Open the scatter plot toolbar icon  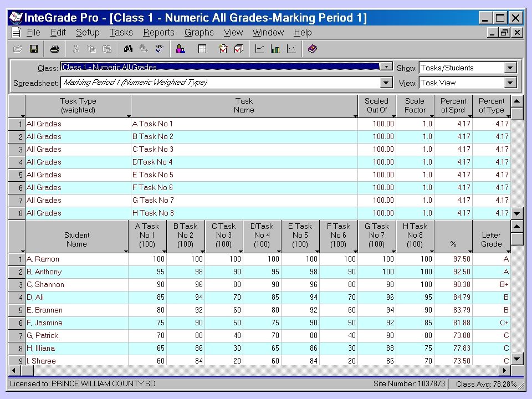pyautogui.click(x=291, y=49)
